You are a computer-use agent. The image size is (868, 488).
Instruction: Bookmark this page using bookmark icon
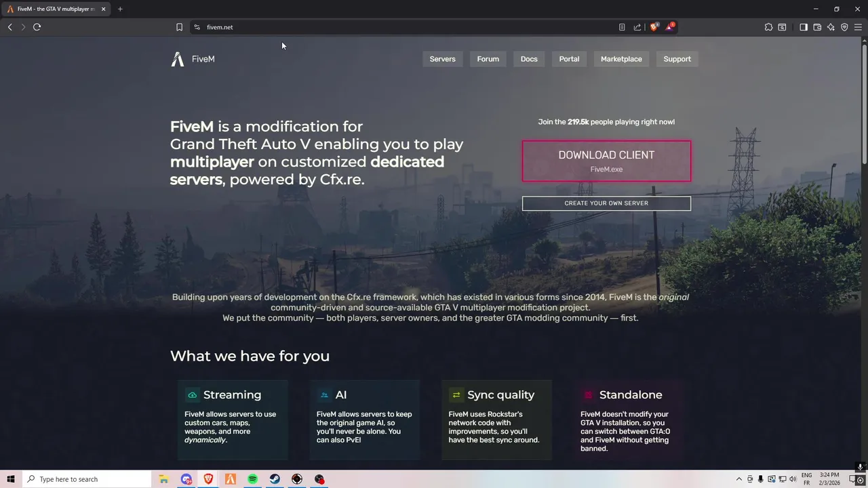(179, 27)
